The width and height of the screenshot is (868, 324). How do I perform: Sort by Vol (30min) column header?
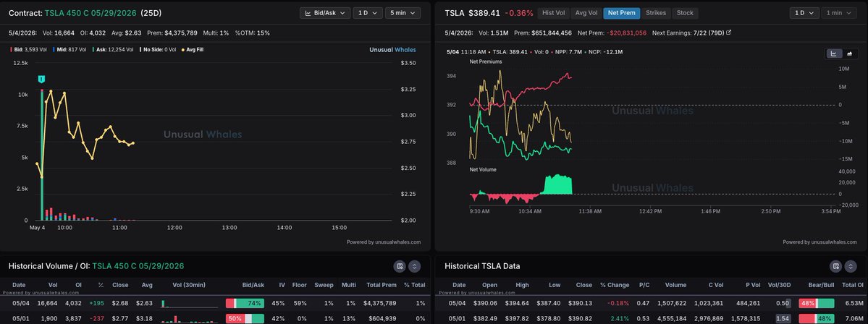(190, 285)
